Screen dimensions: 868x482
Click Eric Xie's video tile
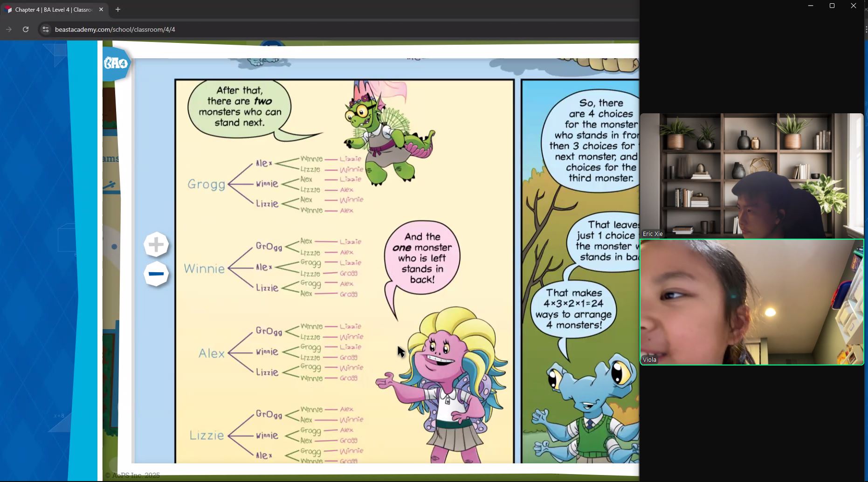[751, 176]
